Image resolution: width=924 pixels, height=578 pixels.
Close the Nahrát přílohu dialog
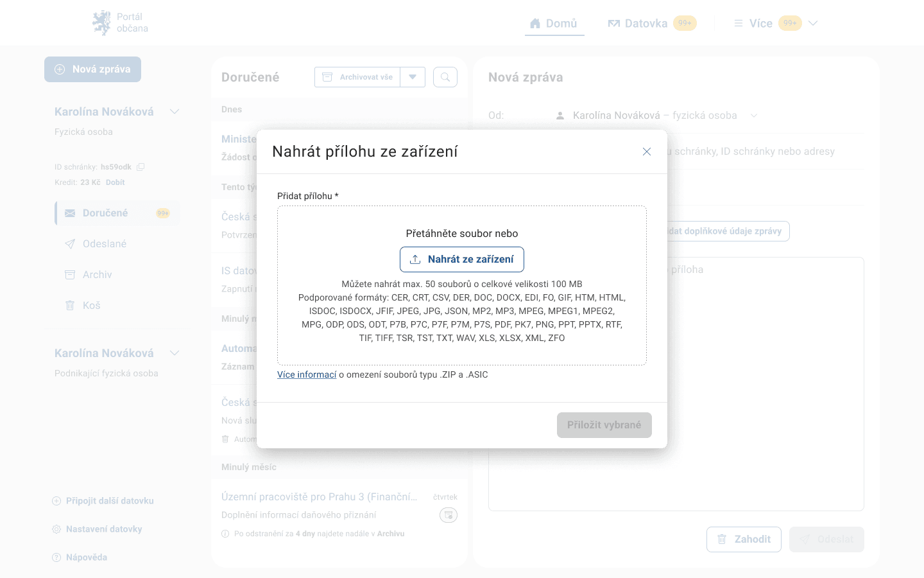pos(647,152)
